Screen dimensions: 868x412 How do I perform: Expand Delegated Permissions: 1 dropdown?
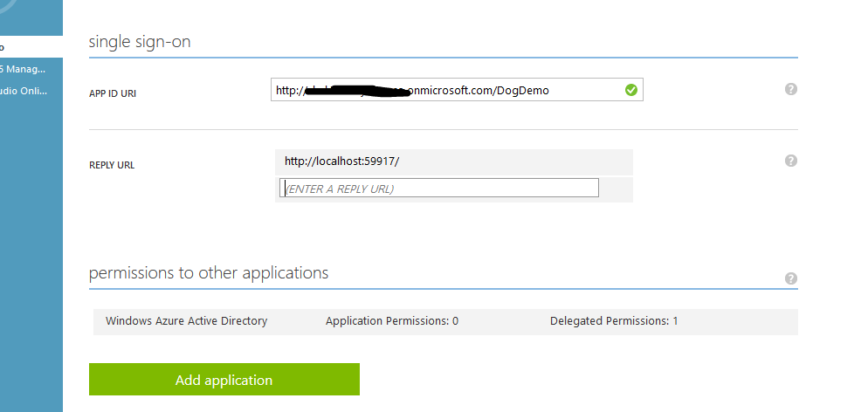[614, 321]
